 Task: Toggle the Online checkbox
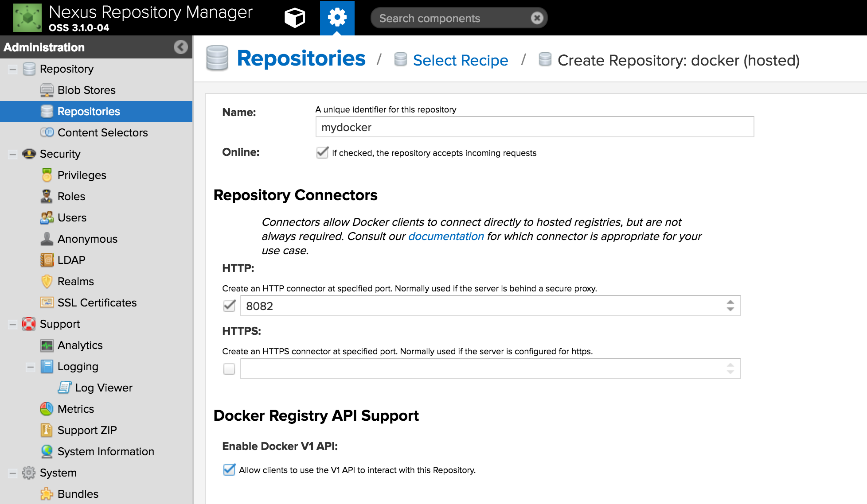coord(322,153)
